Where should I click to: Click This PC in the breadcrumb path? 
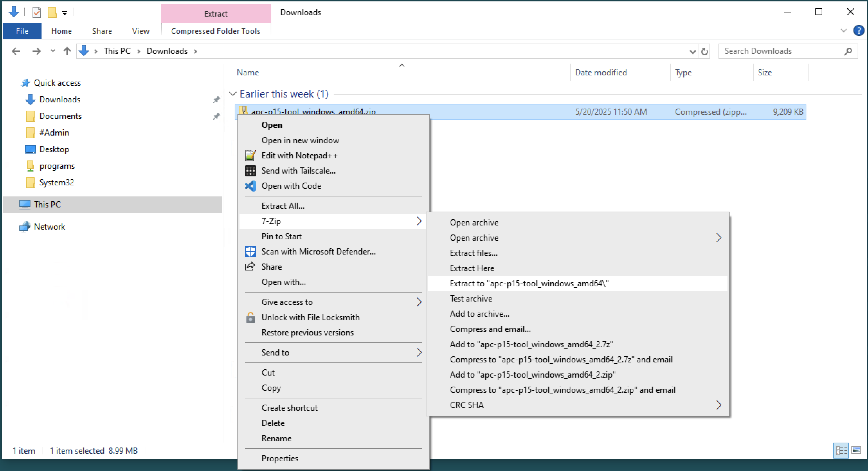coord(117,51)
